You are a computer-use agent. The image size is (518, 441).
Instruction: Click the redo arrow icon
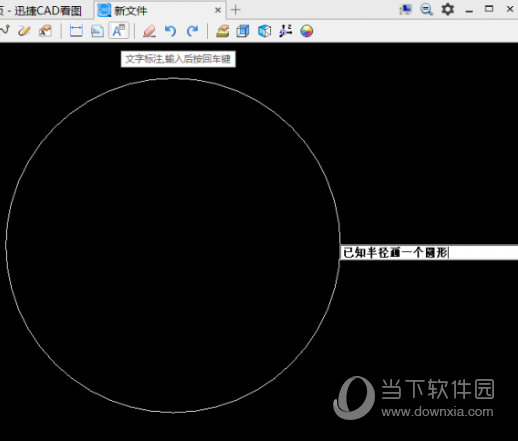pyautogui.click(x=192, y=31)
